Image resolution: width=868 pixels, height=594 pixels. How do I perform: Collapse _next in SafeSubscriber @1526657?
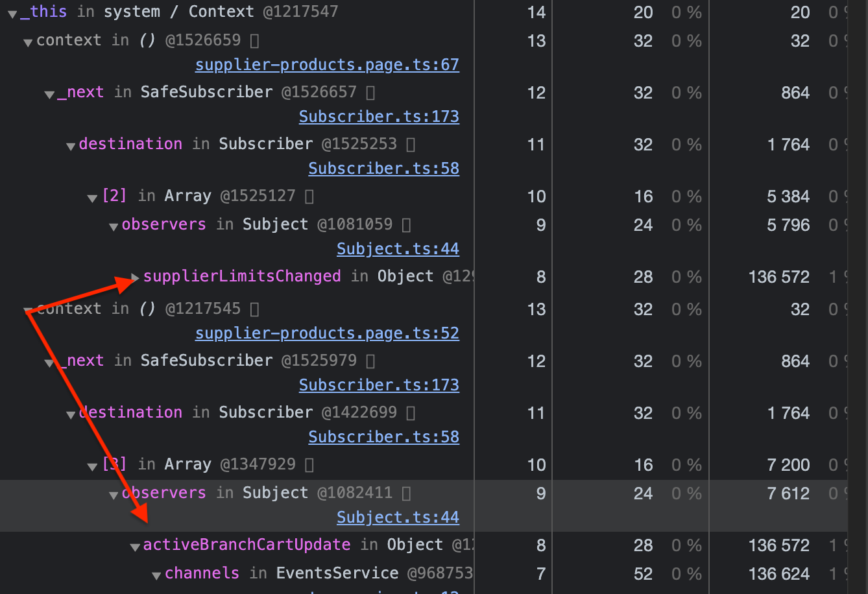tap(49, 95)
